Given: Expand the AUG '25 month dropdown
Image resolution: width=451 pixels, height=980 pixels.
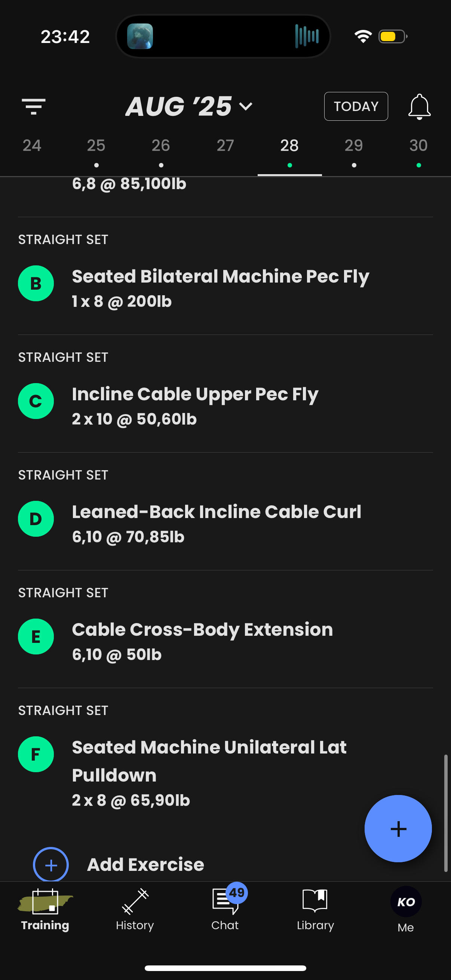Looking at the screenshot, I should click(x=189, y=106).
